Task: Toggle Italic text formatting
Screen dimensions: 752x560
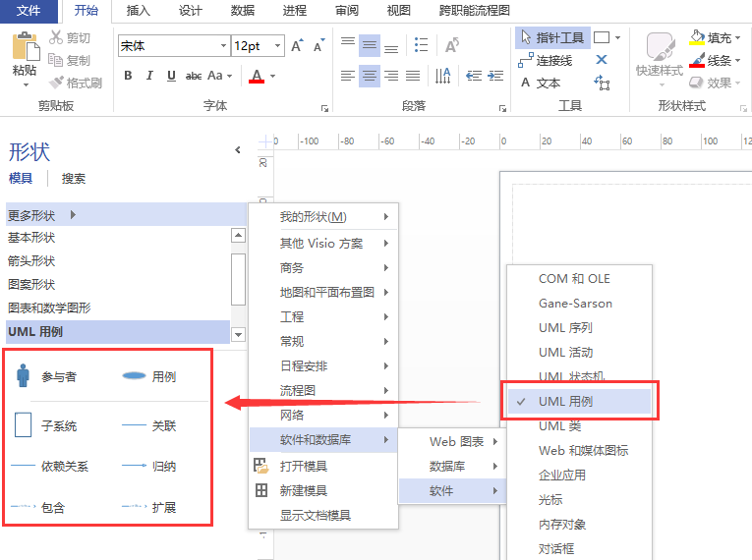Action: tap(149, 76)
